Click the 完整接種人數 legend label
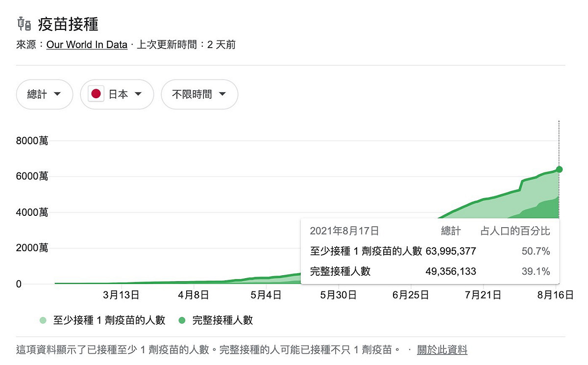Viewport: 588px width, 365px height. 223,320
